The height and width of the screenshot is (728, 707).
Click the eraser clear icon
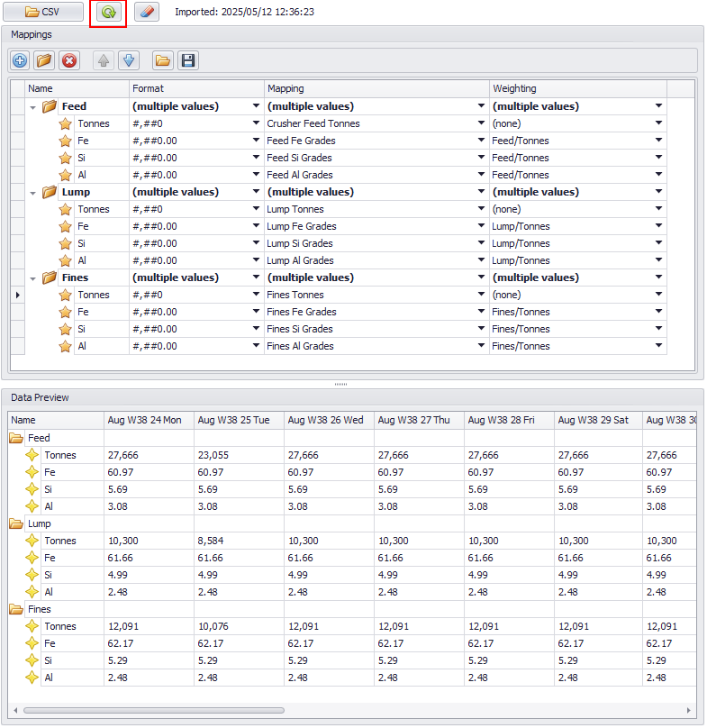pos(149,13)
